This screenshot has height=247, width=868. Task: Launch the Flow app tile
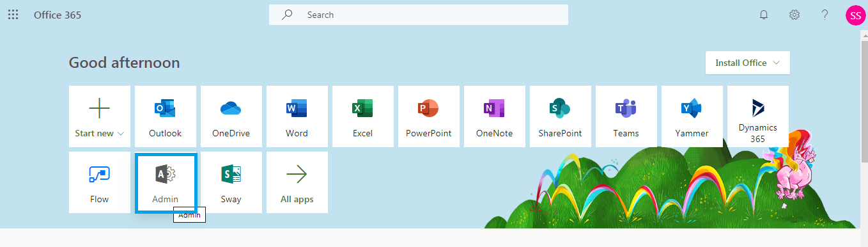click(x=100, y=182)
